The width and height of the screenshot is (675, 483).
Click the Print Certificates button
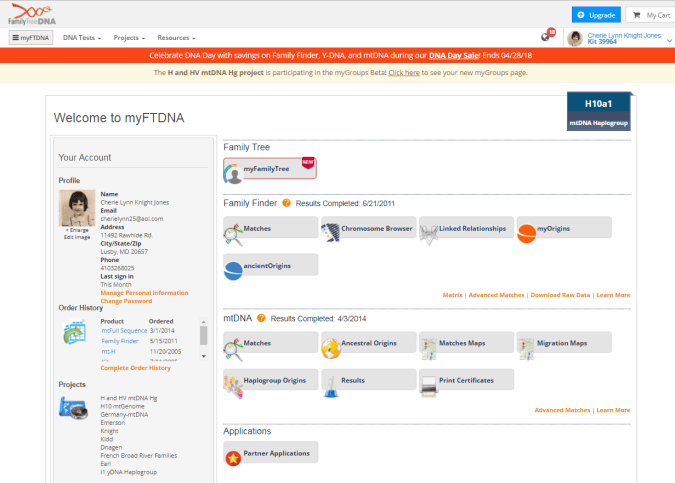coord(465,380)
